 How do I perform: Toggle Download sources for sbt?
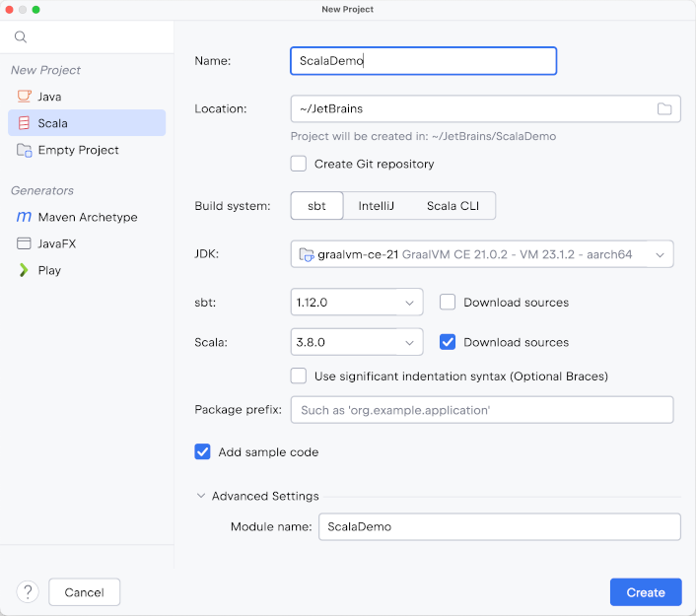448,303
